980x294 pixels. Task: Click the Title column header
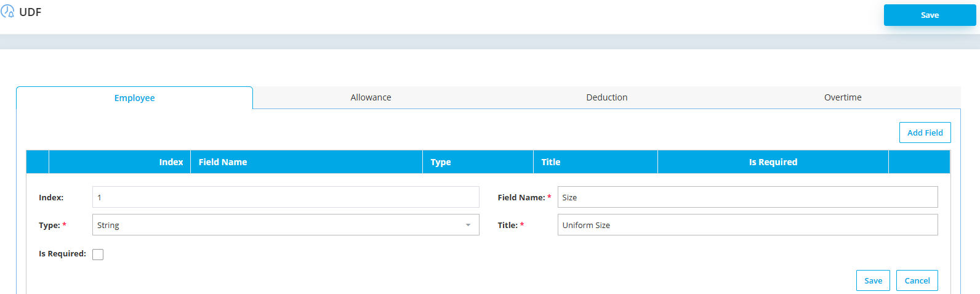pyautogui.click(x=595, y=162)
